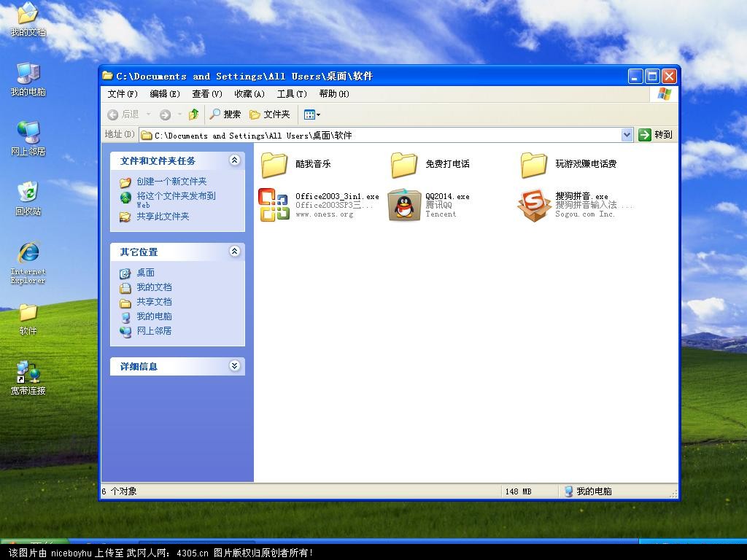The width and height of the screenshot is (747, 560).
Task: Click the 酷我音乐 folder name
Action: [313, 164]
